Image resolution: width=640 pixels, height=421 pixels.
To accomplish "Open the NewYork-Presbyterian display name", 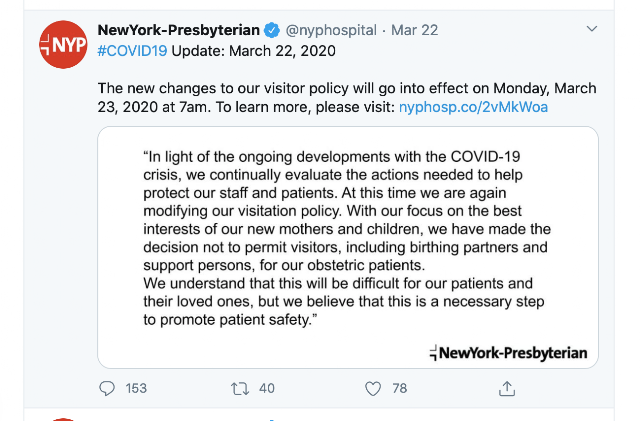I will (179, 30).
